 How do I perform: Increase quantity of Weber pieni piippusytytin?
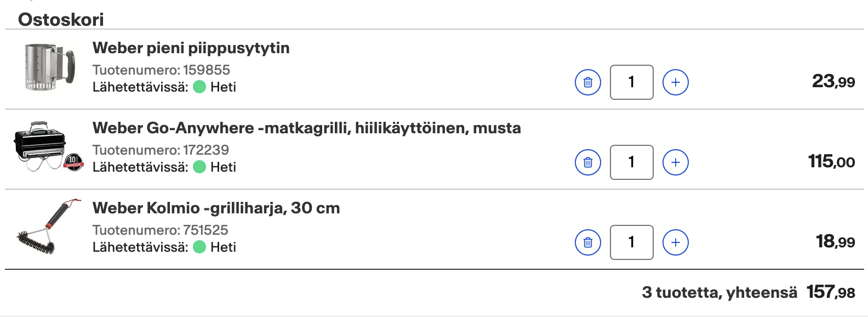[676, 82]
